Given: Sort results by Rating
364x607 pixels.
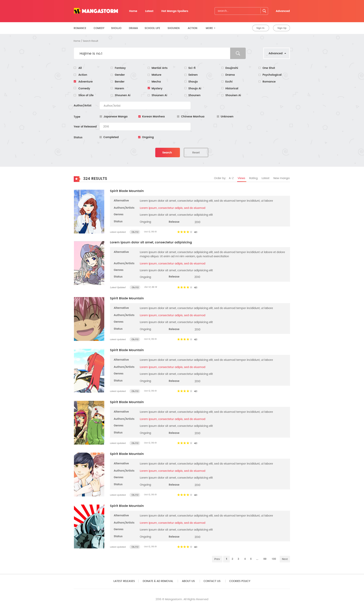Looking at the screenshot, I should (x=253, y=178).
